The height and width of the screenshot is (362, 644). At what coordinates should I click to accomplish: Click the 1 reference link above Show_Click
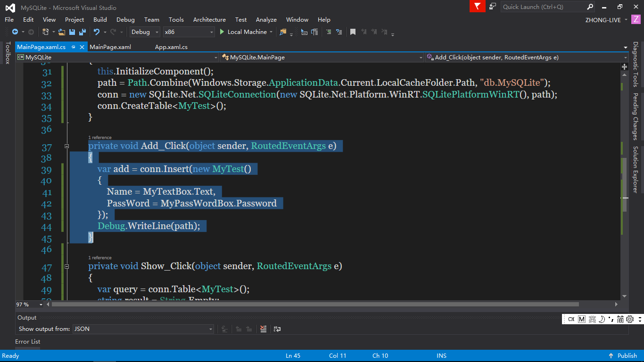(x=100, y=258)
